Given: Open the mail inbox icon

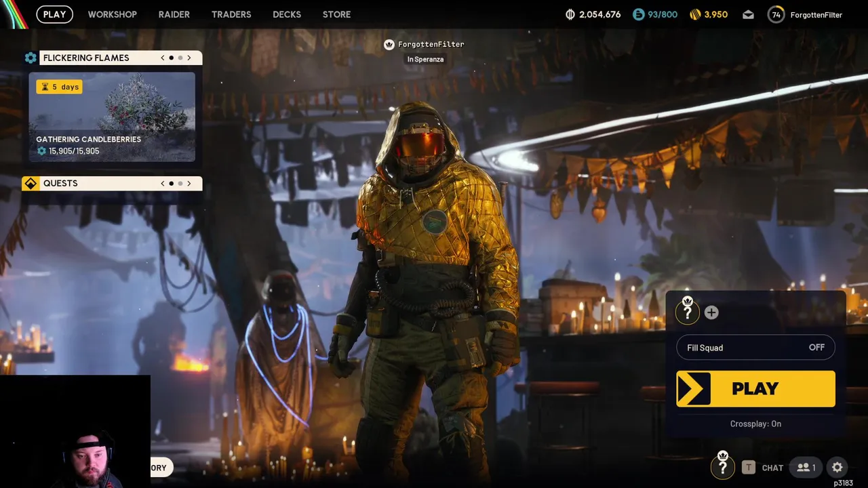Looking at the screenshot, I should (x=748, y=14).
